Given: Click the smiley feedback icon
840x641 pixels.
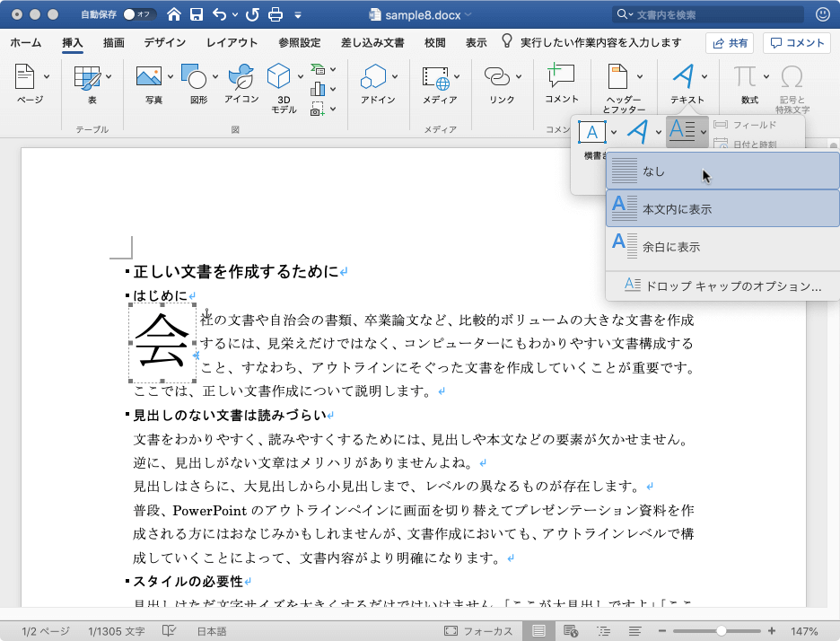Looking at the screenshot, I should click(823, 14).
